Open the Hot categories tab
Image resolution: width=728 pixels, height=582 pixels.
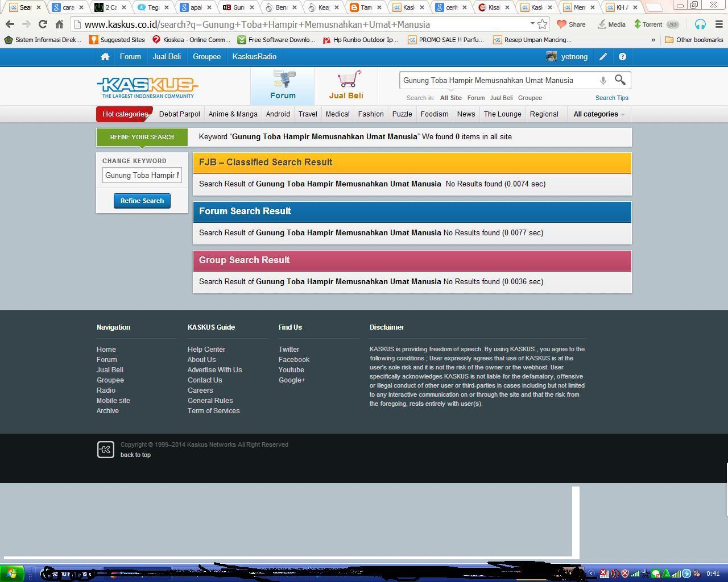[125, 114]
